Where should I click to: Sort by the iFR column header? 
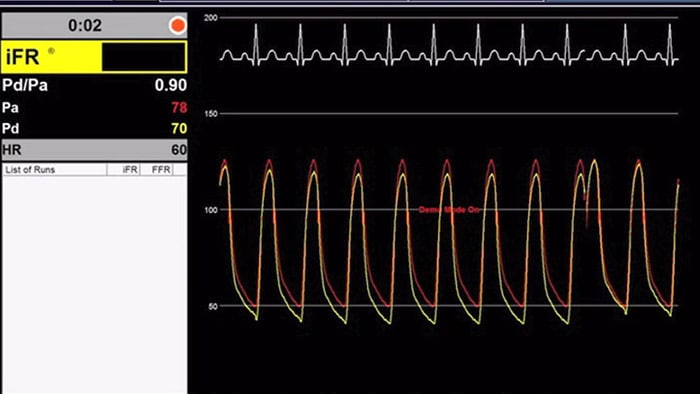click(x=124, y=170)
